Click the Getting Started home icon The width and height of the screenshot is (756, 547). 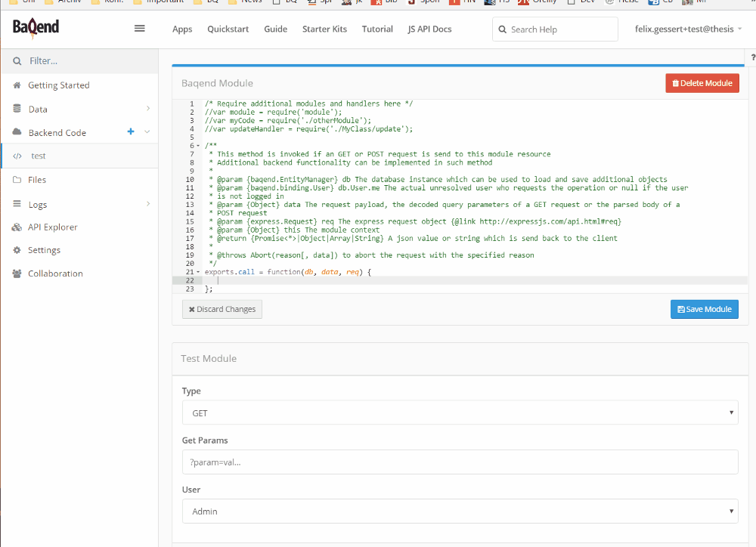click(x=17, y=85)
